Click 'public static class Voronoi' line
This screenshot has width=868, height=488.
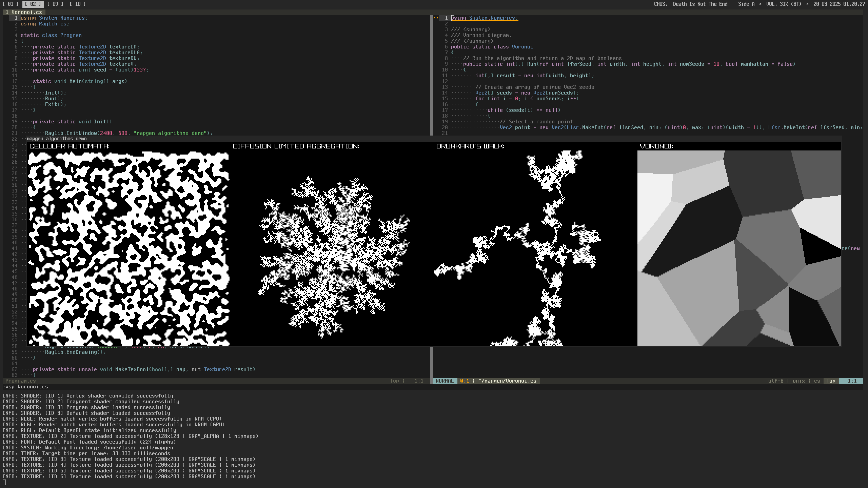492,47
